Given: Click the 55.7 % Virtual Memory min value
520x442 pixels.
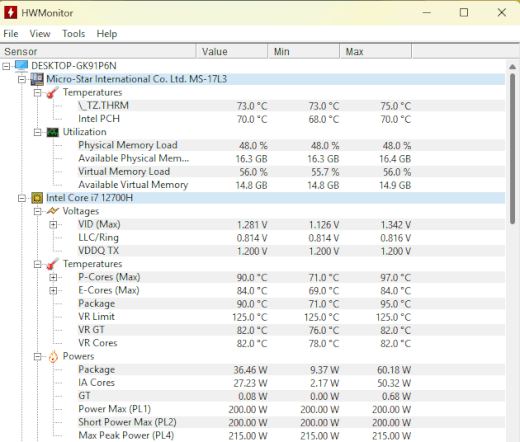Looking at the screenshot, I should click(x=325, y=172).
